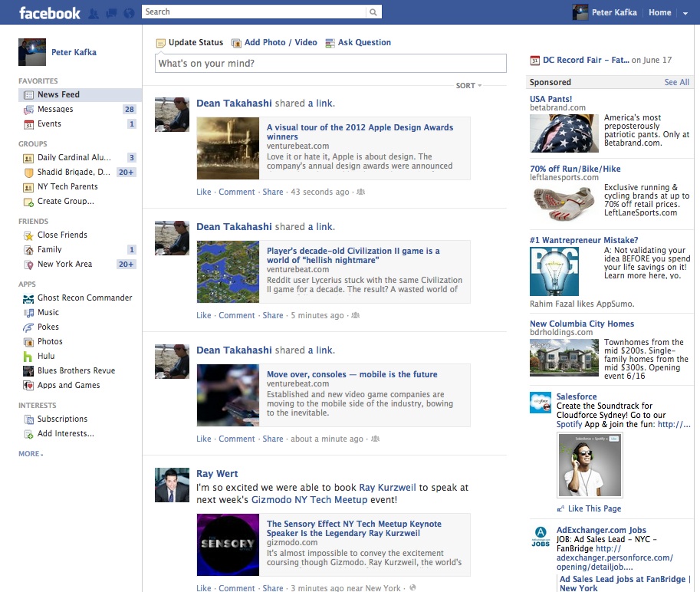700x592 pixels.
Task: Click the Ghost Recon Commander app icon
Action: [x=28, y=298]
